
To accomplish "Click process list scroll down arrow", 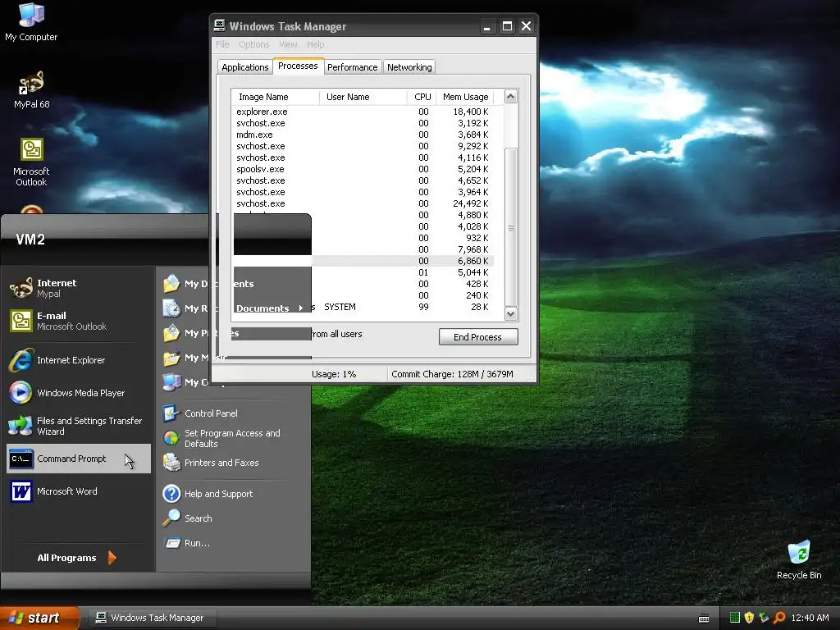I will pyautogui.click(x=510, y=314).
